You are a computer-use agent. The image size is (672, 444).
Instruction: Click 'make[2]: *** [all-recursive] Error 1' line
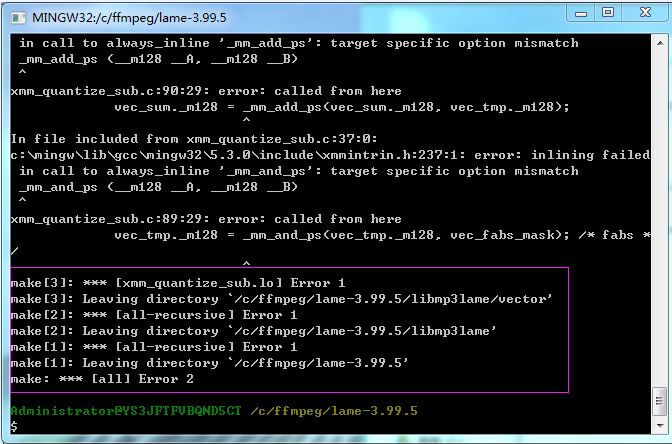pos(154,315)
